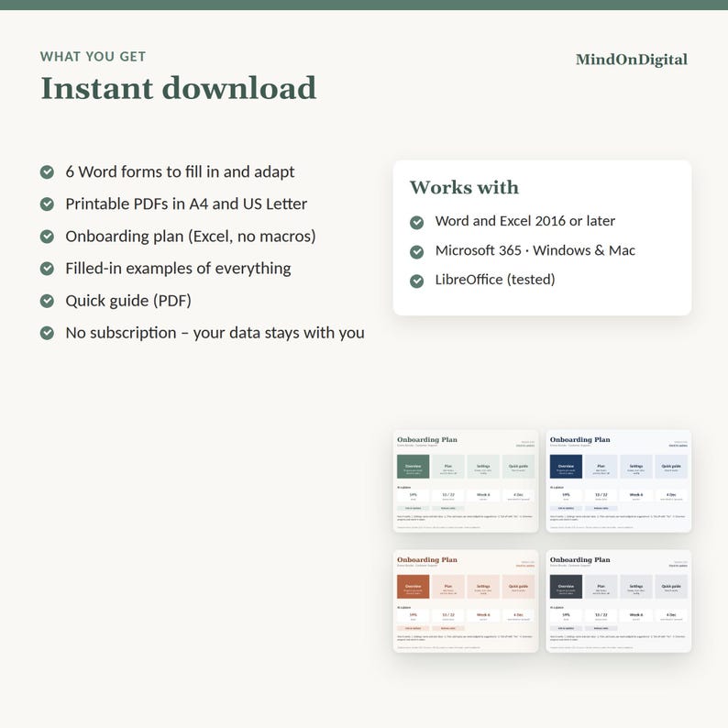
Task: Click the '4 Dec' stat in navy preview
Action: click(x=671, y=496)
